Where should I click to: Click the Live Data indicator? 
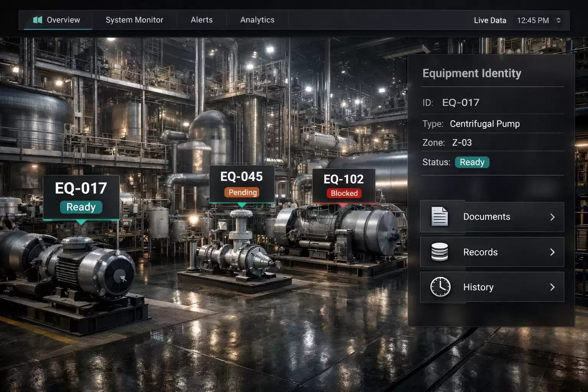490,20
